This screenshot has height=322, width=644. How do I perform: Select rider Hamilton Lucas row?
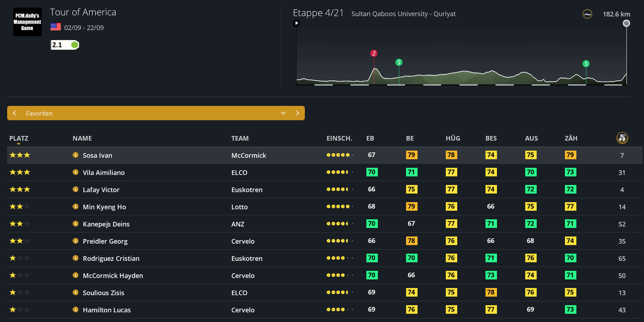pos(107,310)
